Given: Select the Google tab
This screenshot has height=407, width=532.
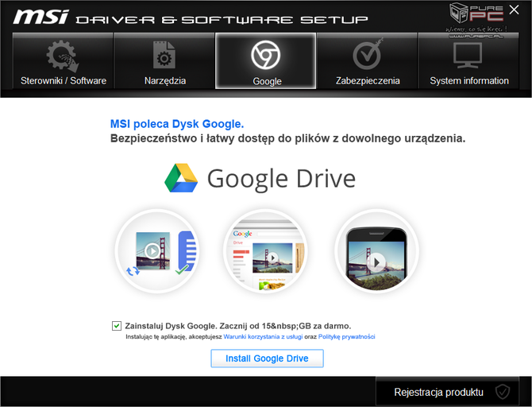Looking at the screenshot, I should tap(266, 61).
